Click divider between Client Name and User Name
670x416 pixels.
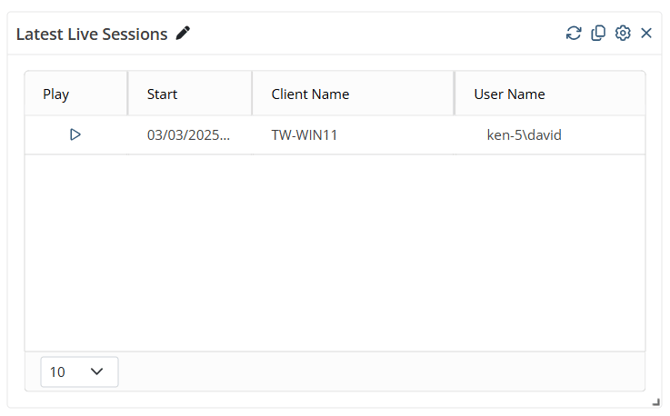coord(454,94)
